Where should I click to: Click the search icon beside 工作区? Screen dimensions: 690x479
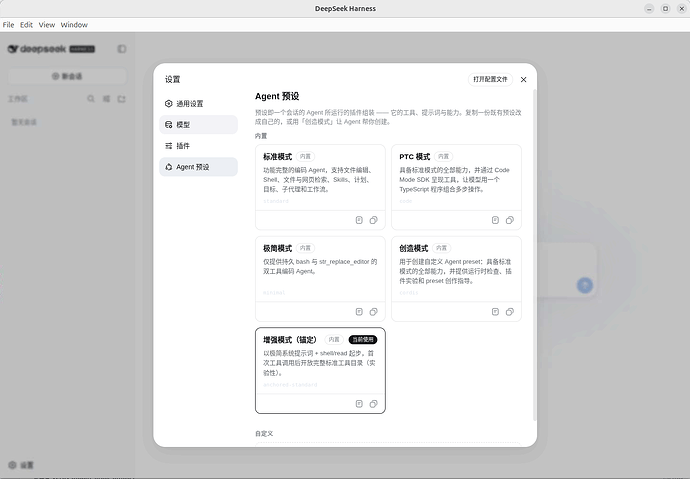91,99
